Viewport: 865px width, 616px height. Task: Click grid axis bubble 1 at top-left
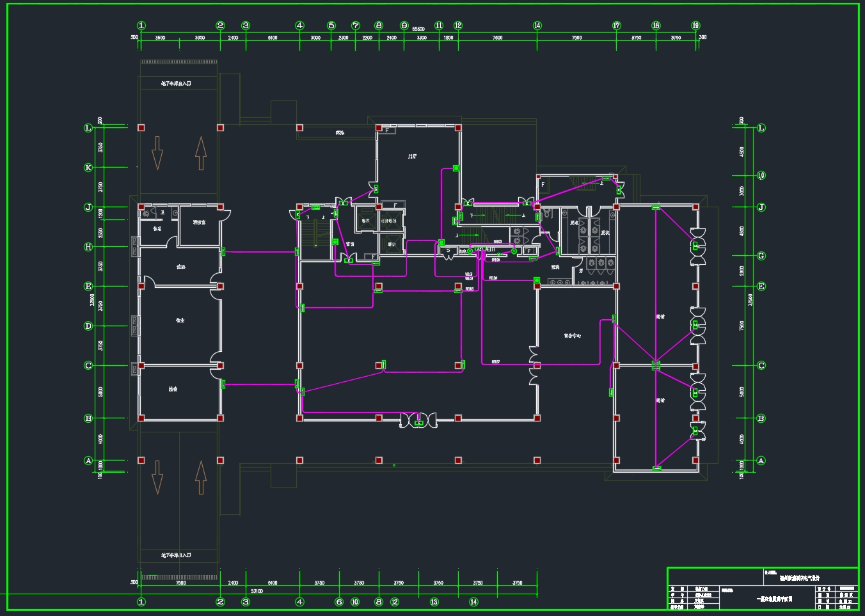(141, 26)
